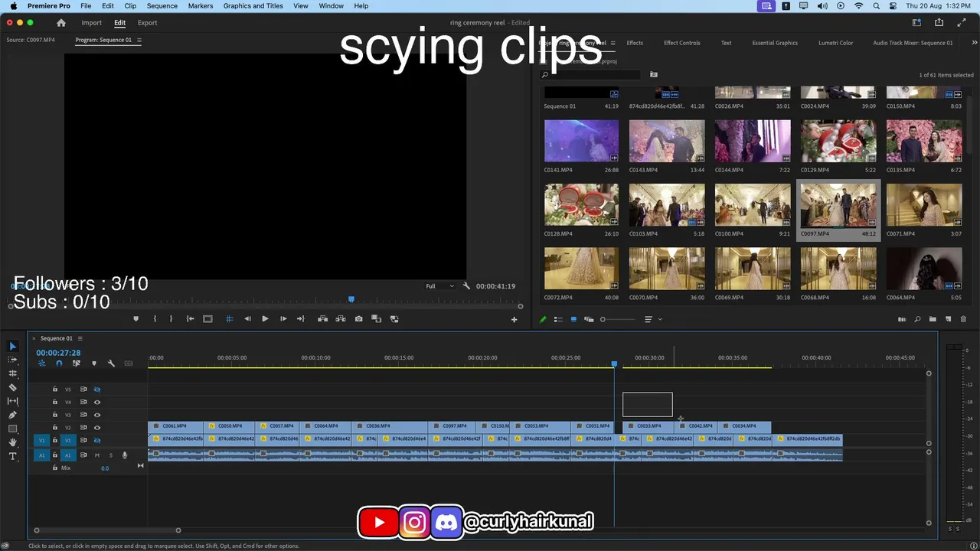Switch to the Export workspace
This screenshot has height=551, width=980.
point(147,23)
